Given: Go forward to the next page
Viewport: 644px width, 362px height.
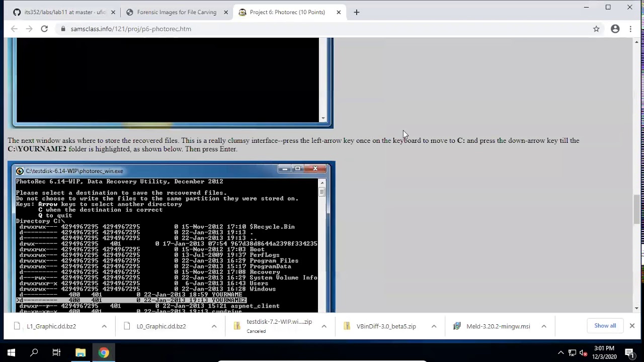Looking at the screenshot, I should [29, 29].
